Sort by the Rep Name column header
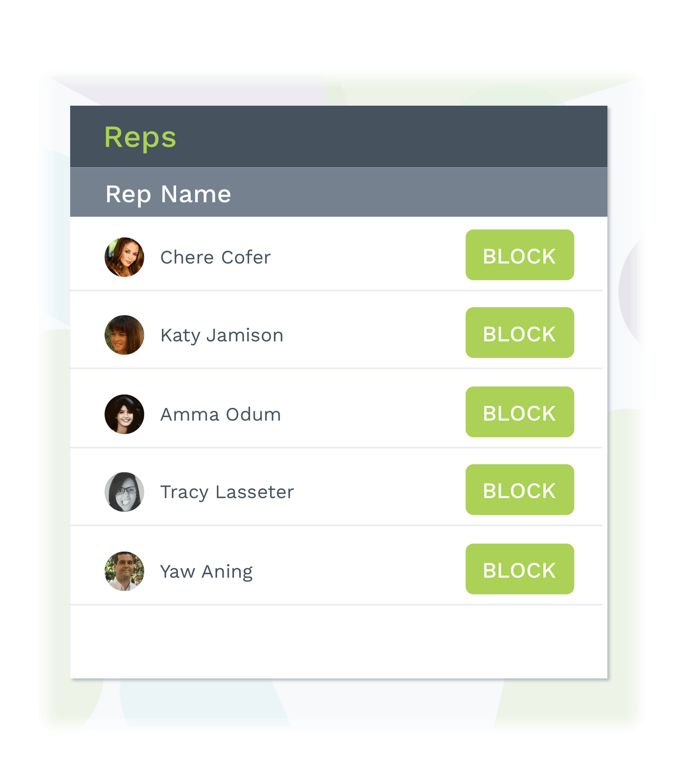This screenshot has width=676, height=784. (x=168, y=194)
